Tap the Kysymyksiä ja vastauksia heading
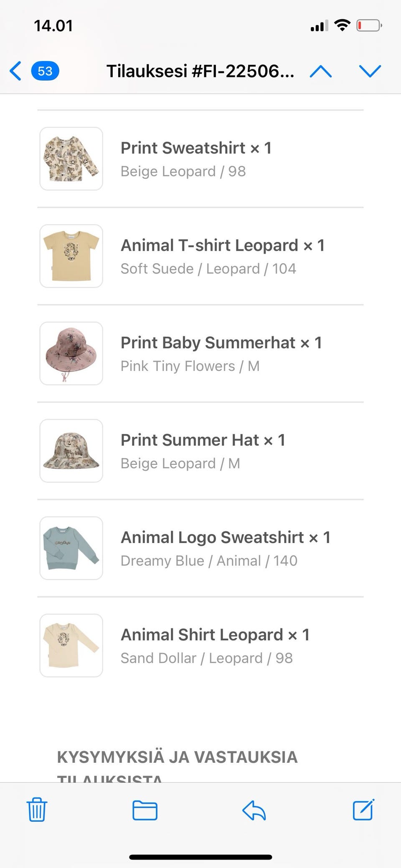The width and height of the screenshot is (401, 868). pyautogui.click(x=177, y=757)
